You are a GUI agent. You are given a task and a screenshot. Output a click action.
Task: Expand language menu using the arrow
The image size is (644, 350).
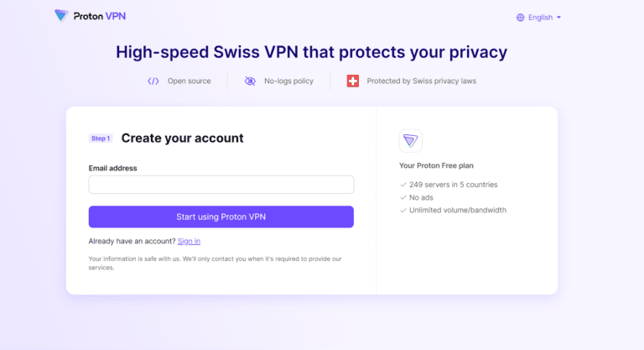558,17
